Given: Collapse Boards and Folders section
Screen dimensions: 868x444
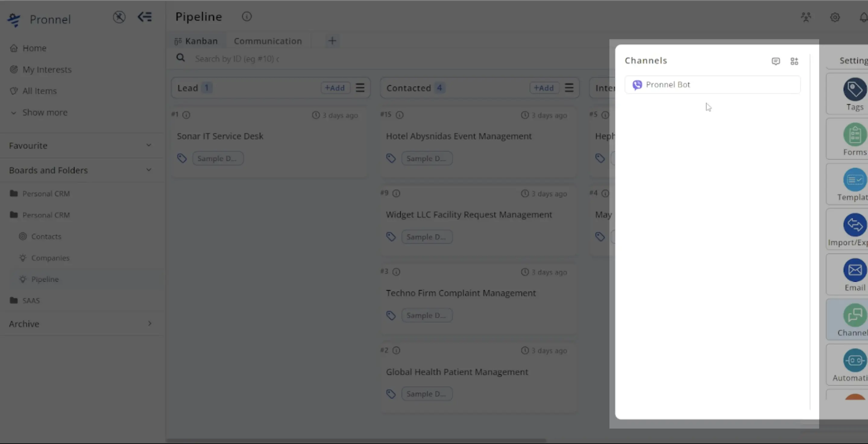Looking at the screenshot, I should coord(149,170).
